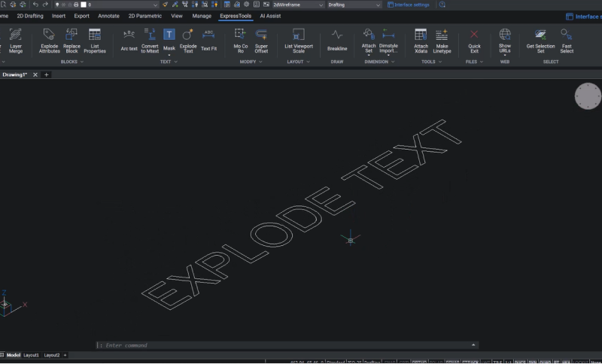Open the Insert ribbon tab
Viewport: 602px width, 364px height.
tap(59, 16)
